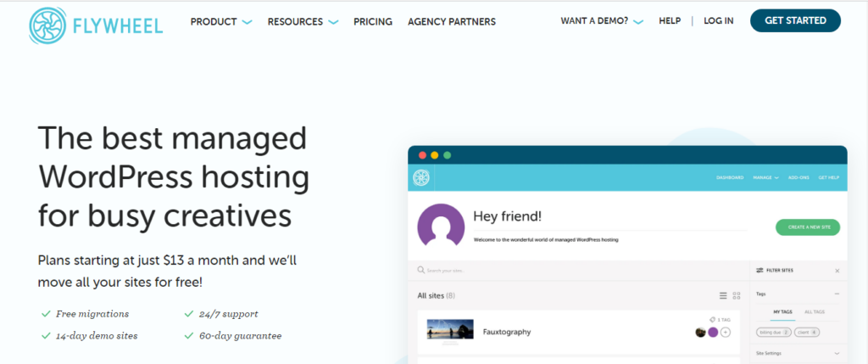Click the search magnifier icon
Viewport: 868px width, 364px height.
420,271
